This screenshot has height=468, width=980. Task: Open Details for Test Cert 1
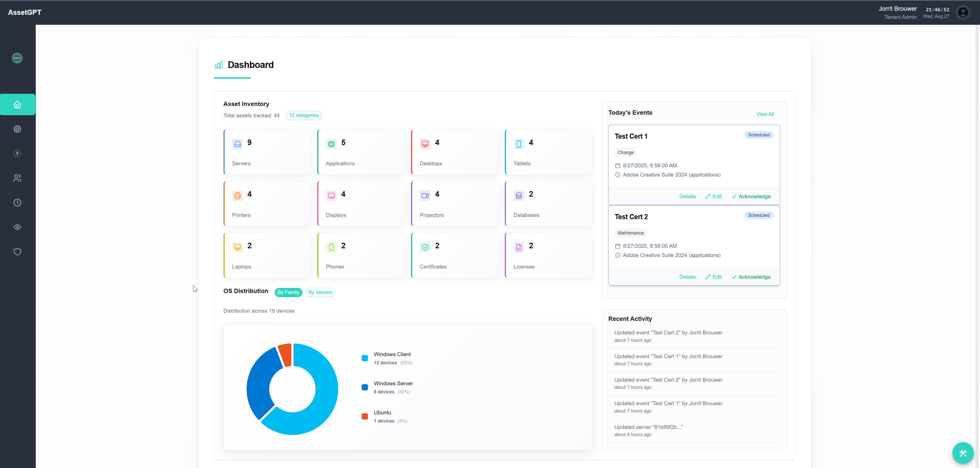click(x=687, y=196)
